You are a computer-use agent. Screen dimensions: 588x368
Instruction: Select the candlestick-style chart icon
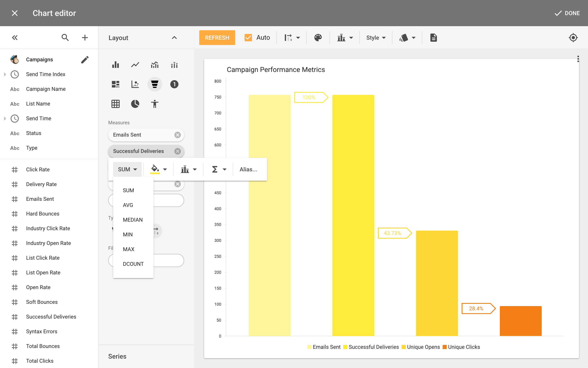[x=174, y=65]
